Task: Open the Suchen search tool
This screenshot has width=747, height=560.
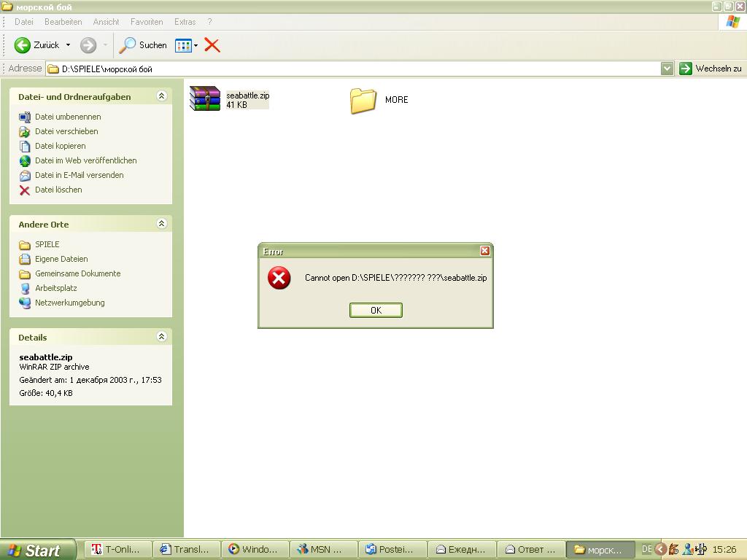Action: click(x=143, y=45)
